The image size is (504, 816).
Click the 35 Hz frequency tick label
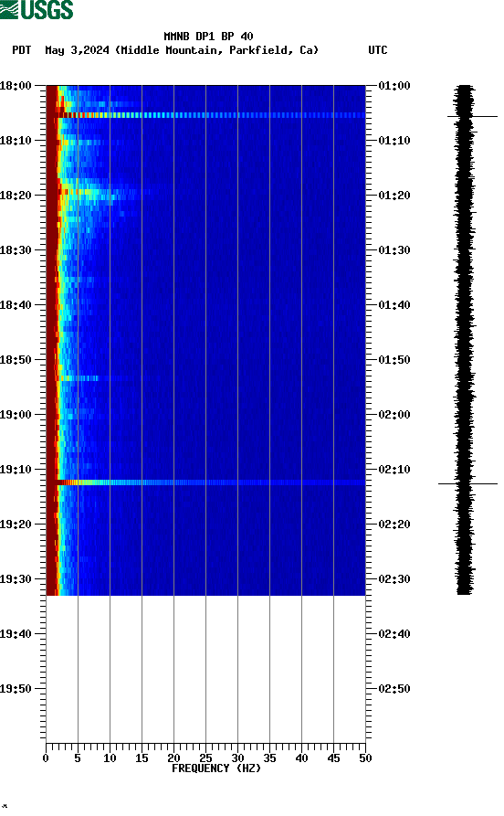click(269, 758)
